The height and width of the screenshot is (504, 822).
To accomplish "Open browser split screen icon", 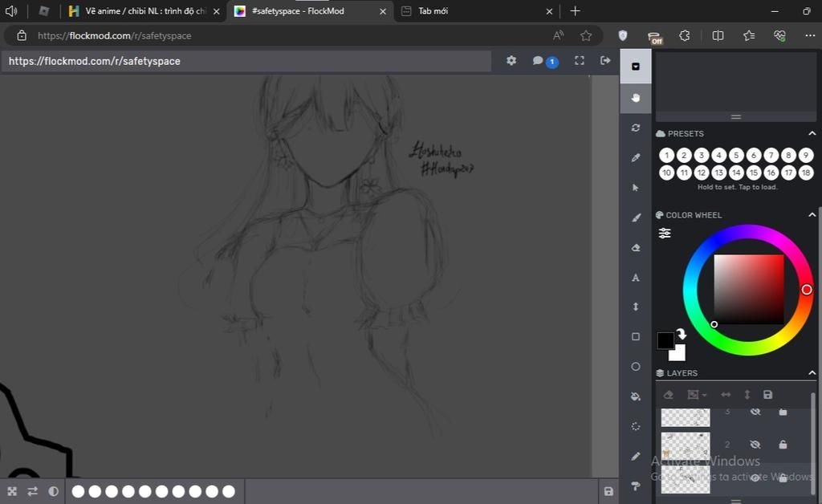I will pos(718,35).
